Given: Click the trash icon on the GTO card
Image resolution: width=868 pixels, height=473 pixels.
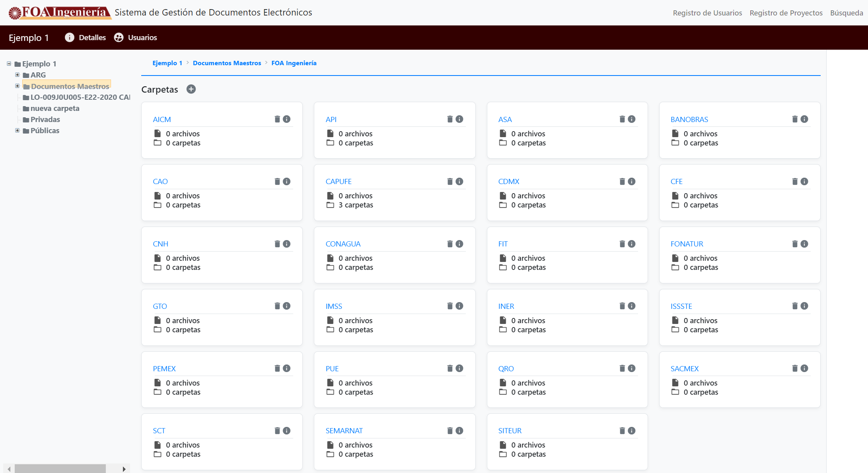Looking at the screenshot, I should pos(277,306).
